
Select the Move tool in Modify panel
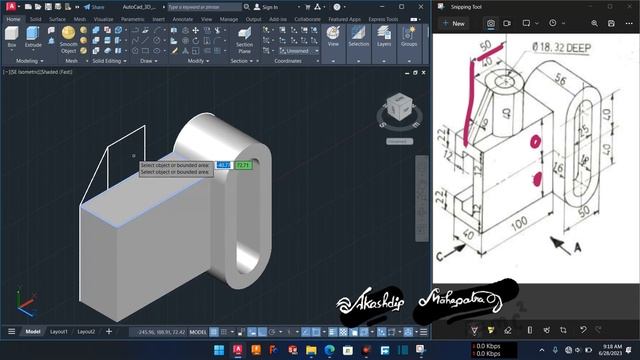(x=196, y=30)
